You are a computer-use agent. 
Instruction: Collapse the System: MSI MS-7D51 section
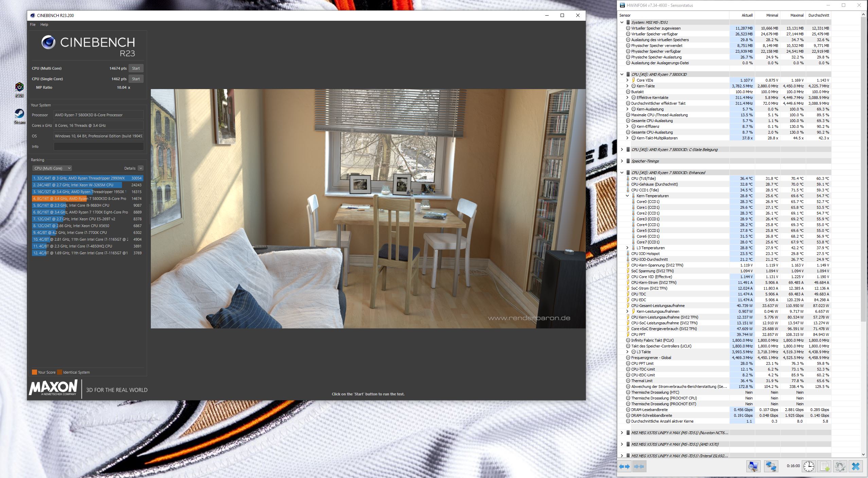click(x=622, y=22)
